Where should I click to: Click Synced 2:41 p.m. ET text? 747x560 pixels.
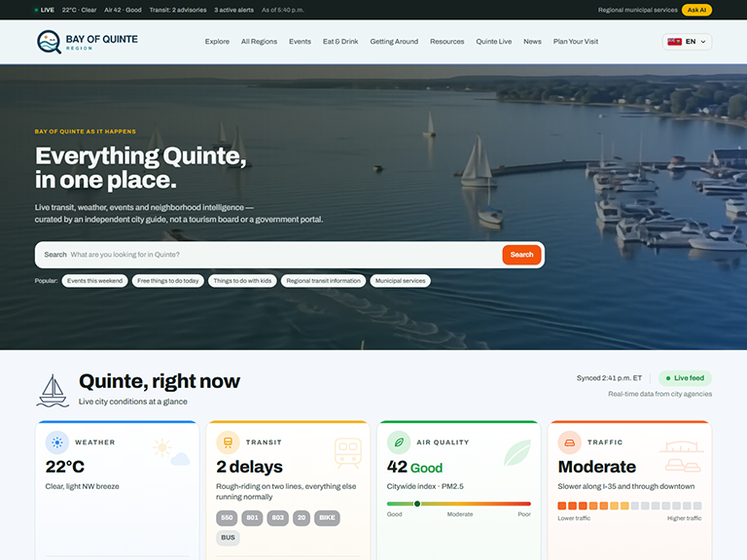coord(609,378)
